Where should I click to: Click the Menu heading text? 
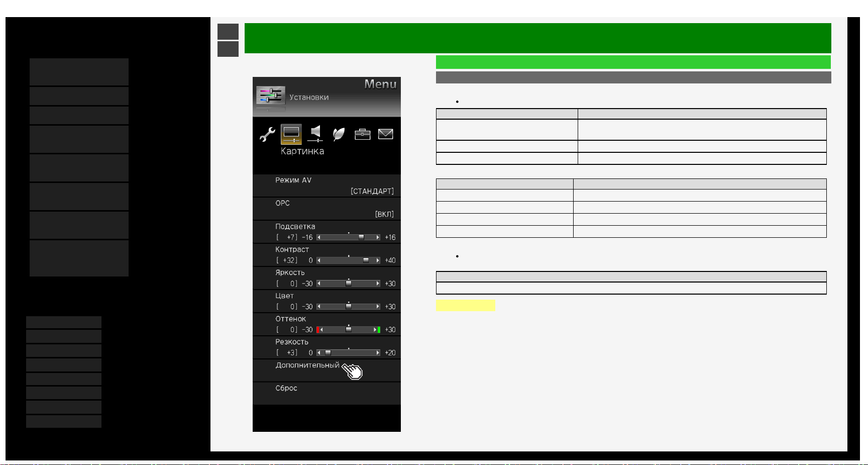381,84
